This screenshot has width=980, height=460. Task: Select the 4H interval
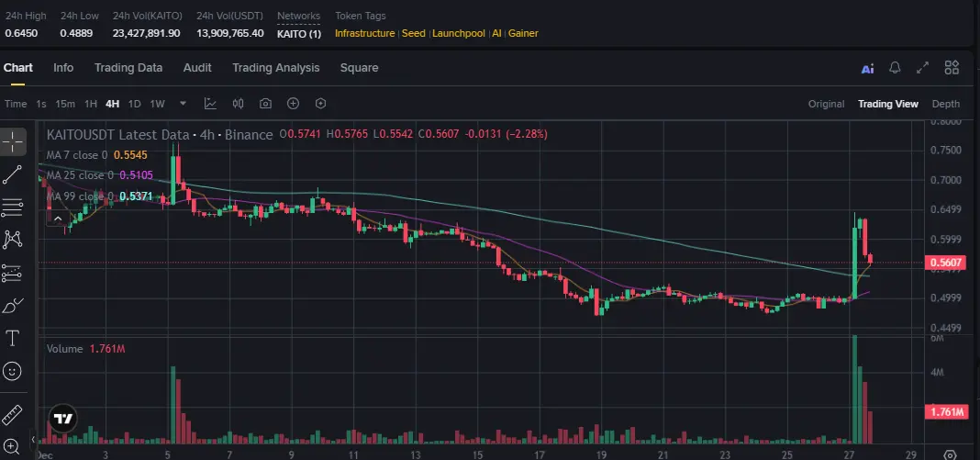coord(112,104)
